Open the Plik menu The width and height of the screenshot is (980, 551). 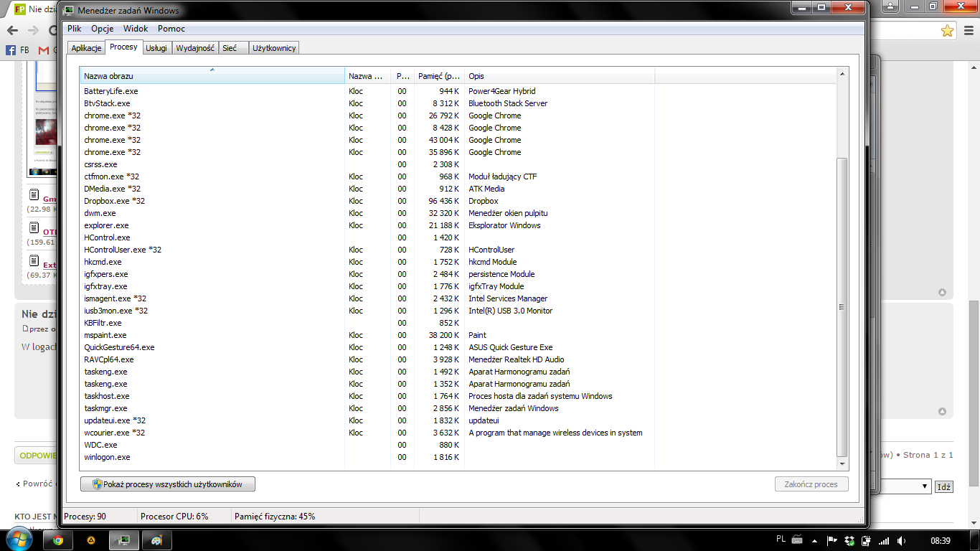[75, 29]
